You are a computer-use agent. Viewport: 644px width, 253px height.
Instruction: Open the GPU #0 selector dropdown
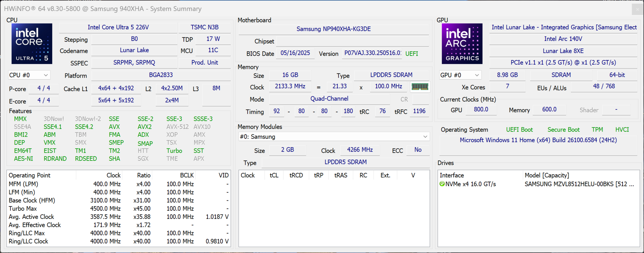pyautogui.click(x=460, y=75)
